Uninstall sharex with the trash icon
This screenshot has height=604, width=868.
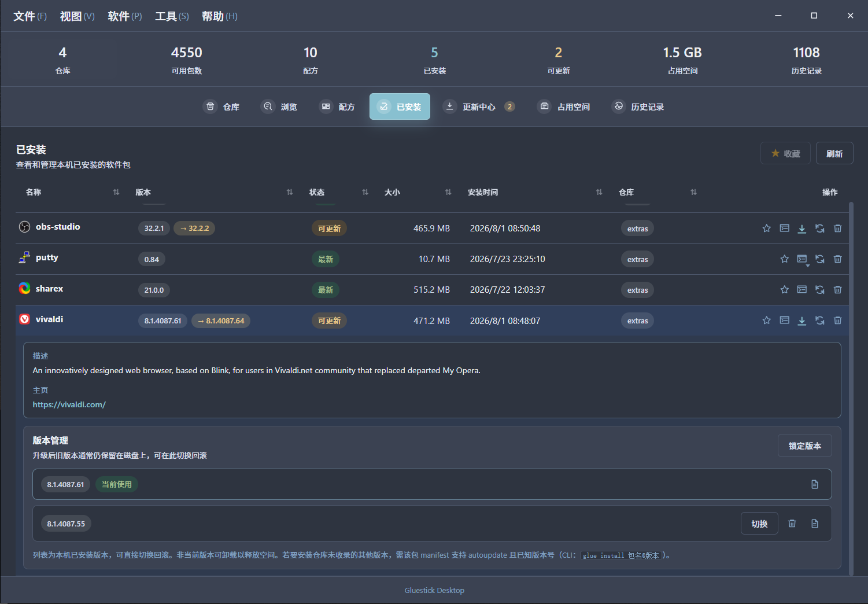click(x=837, y=290)
